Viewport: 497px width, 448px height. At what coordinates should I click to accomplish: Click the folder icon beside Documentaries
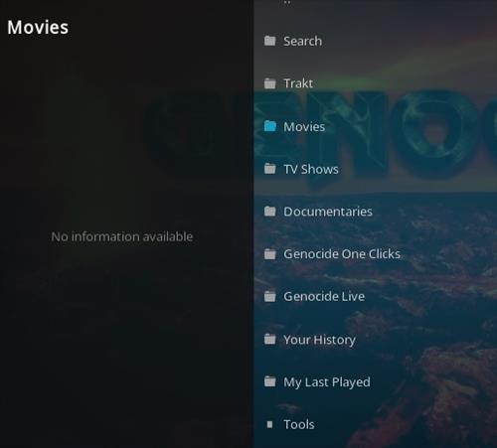click(x=269, y=212)
